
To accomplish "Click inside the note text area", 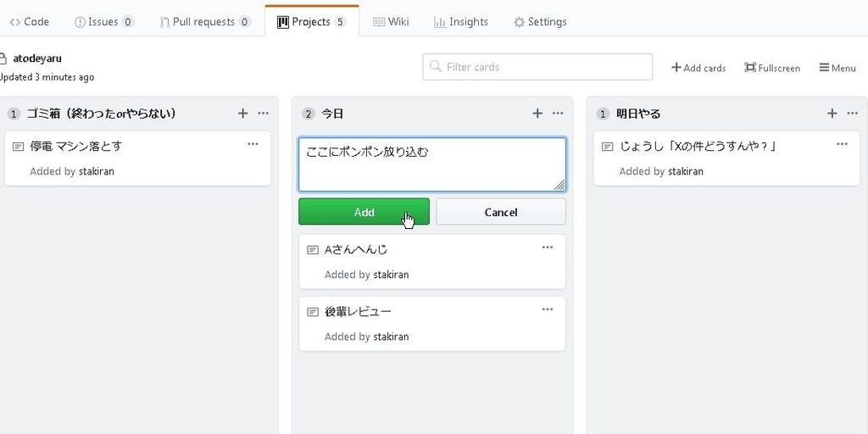I will (x=431, y=164).
